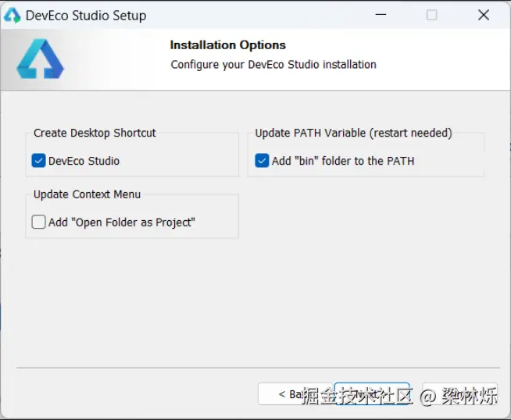Click the DevEco Studio title bar icon
The height and width of the screenshot is (420, 511).
(x=12, y=16)
